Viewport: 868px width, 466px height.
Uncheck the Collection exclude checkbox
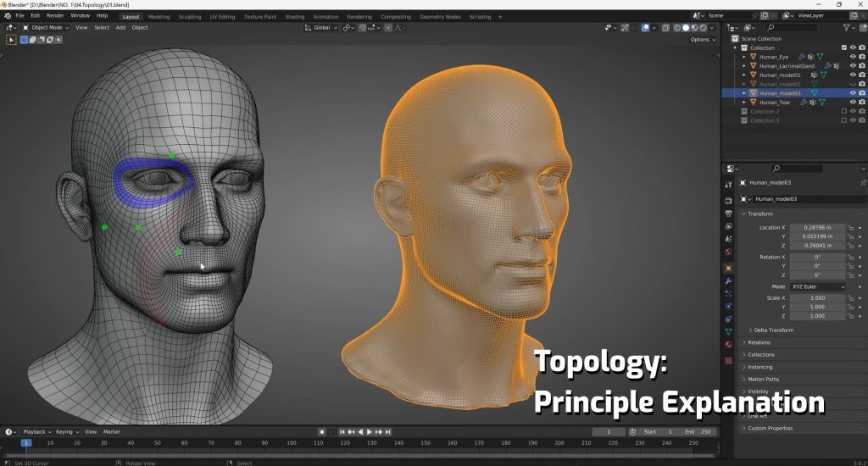coord(843,47)
